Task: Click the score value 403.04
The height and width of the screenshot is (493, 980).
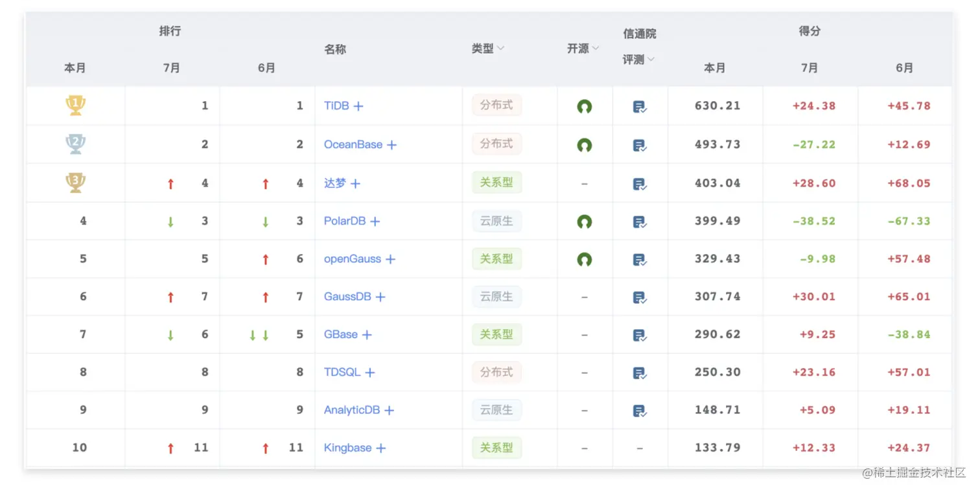Action: [x=717, y=183]
